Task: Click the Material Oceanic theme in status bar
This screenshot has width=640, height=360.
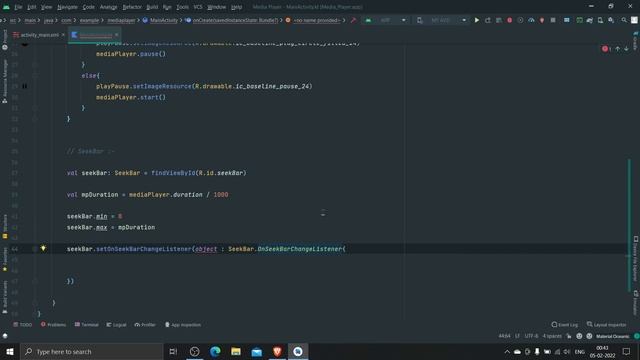Action: tap(612, 336)
